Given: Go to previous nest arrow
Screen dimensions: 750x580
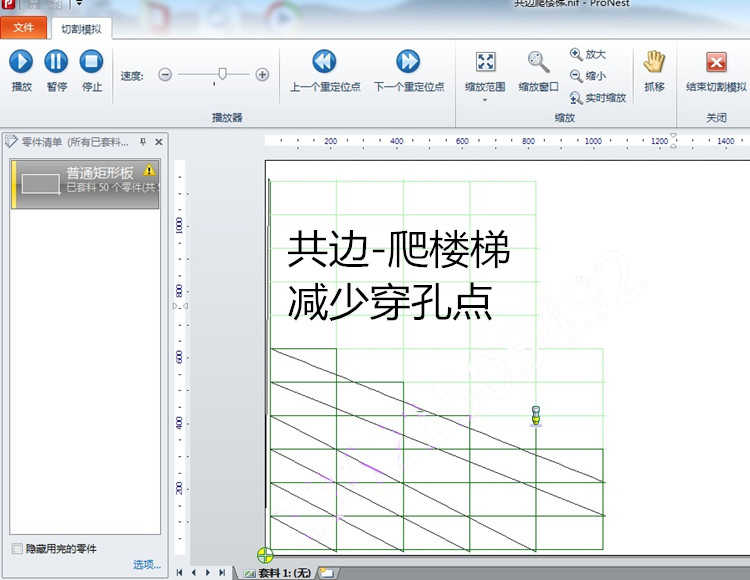Looking at the screenshot, I should tap(193, 572).
